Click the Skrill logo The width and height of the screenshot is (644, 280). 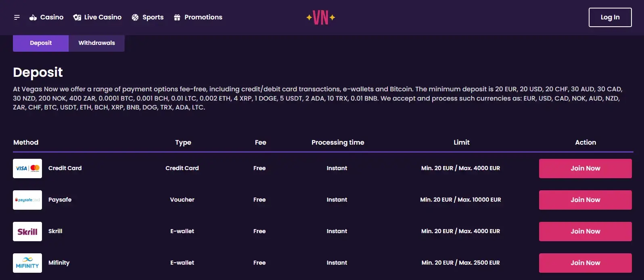(x=27, y=232)
